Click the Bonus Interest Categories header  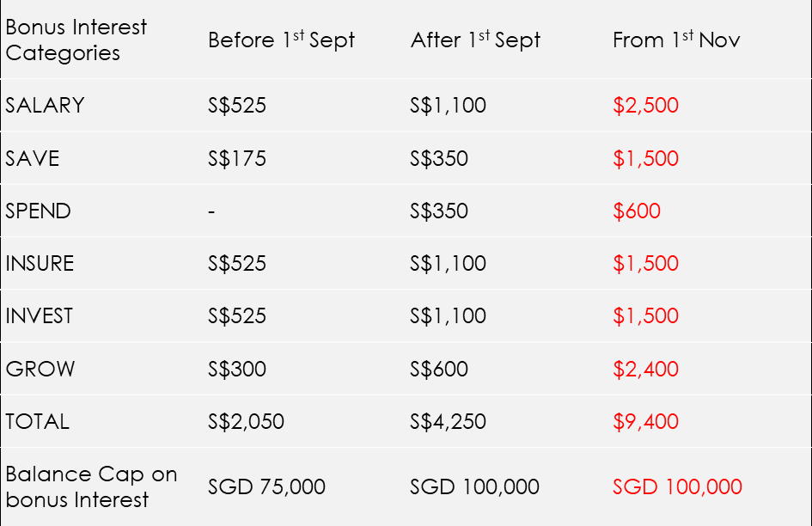pos(76,40)
